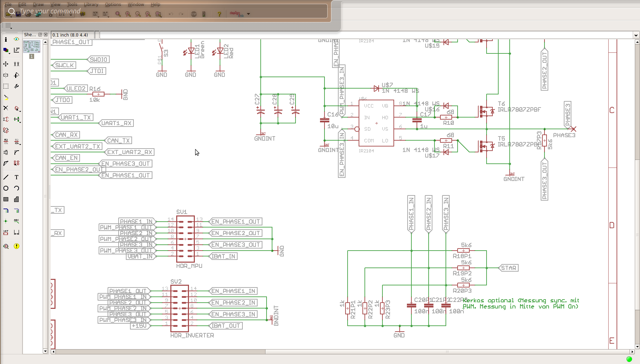Select the Move tool
This screenshot has height=364, width=640.
pos(6,64)
